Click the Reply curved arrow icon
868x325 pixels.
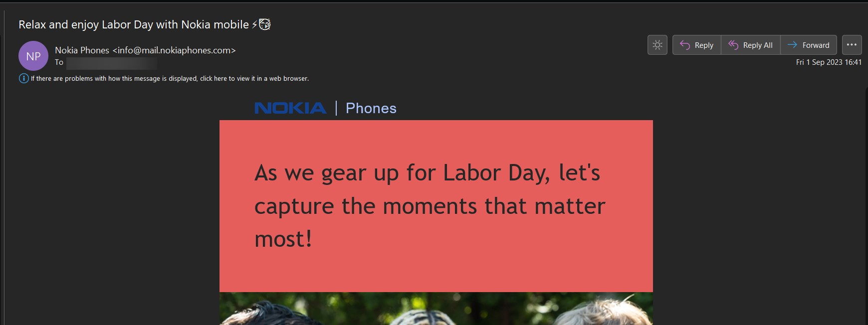[685, 45]
